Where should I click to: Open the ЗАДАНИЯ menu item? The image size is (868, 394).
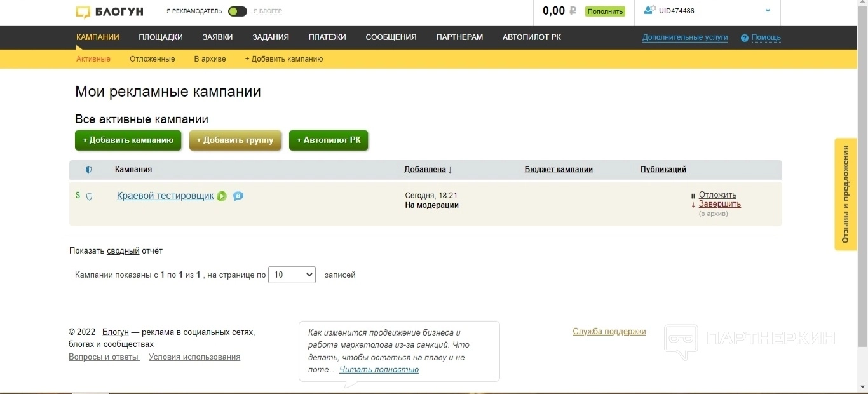[x=271, y=37]
